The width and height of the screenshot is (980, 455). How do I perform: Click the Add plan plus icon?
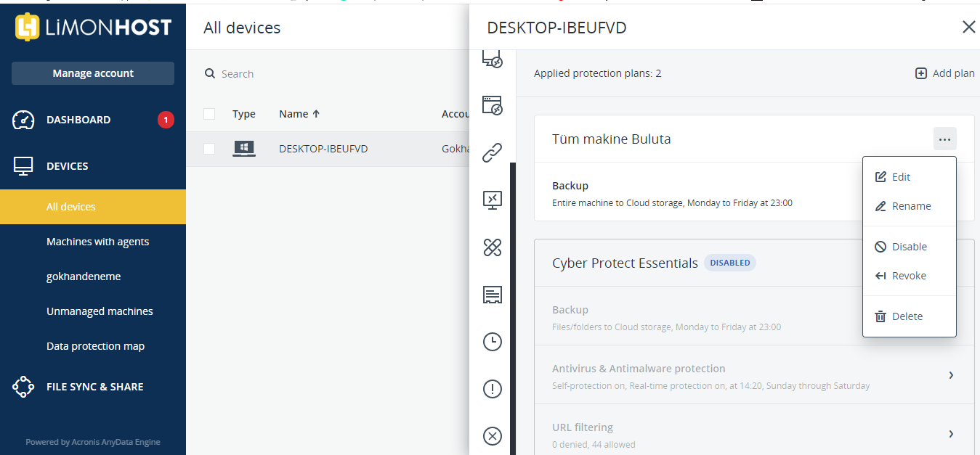pos(920,73)
